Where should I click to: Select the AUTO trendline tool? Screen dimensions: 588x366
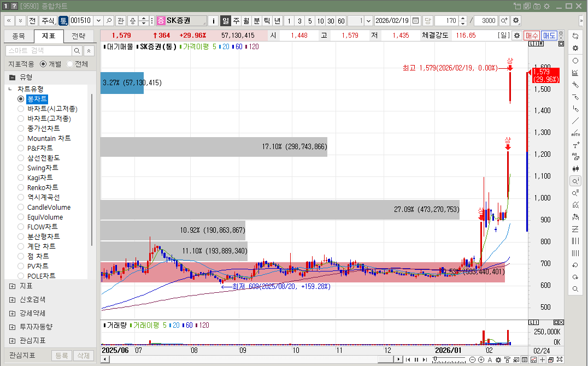(575, 133)
